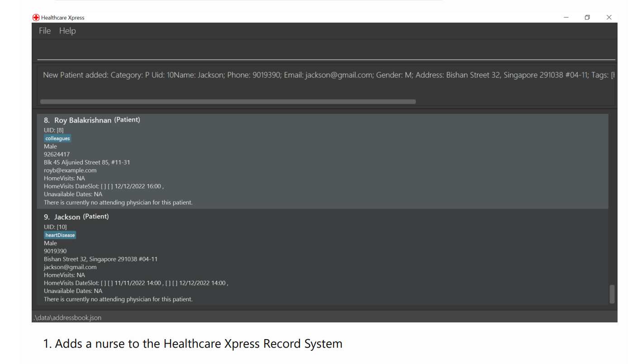The height and width of the screenshot is (364, 637).
Task: Click Jackson's HomeVisits DateSlot line
Action: point(136,283)
